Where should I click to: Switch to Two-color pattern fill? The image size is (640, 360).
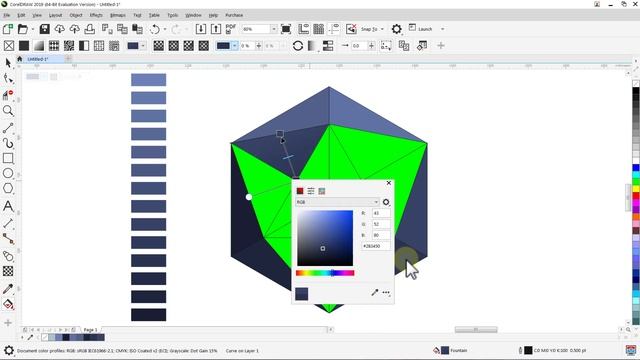84,46
